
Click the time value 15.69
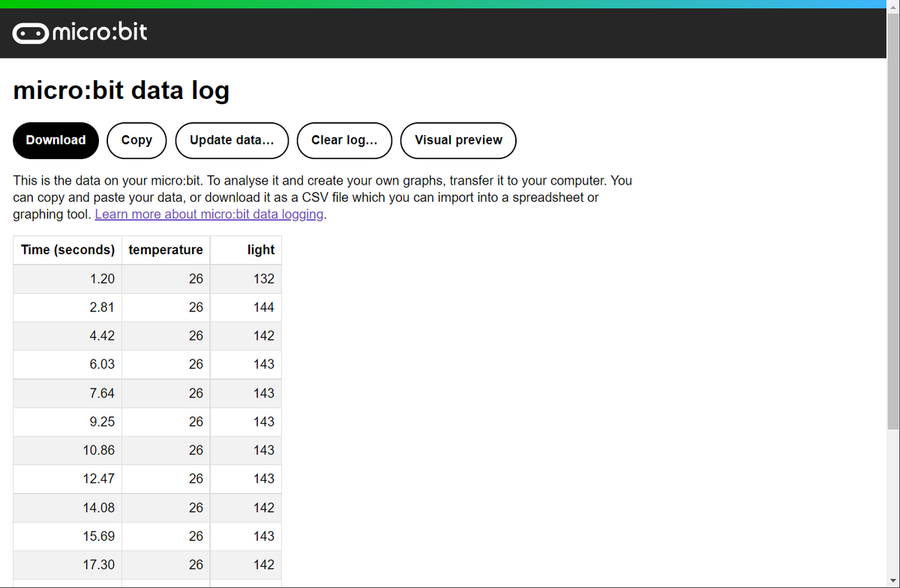pos(99,536)
